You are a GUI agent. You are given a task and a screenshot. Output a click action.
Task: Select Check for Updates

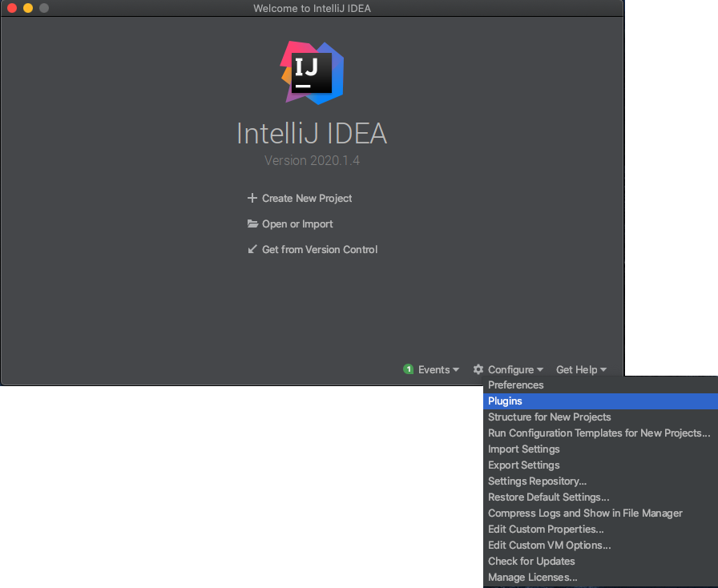coord(600,561)
